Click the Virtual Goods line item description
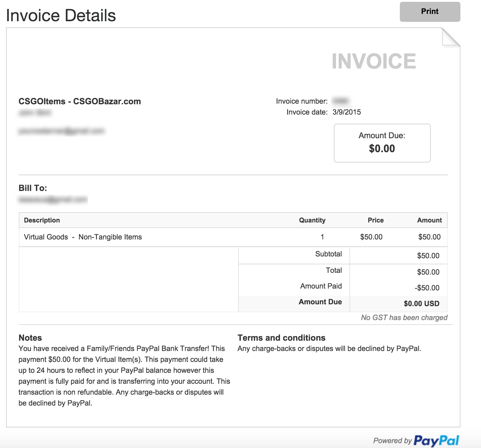Image resolution: width=481 pixels, height=448 pixels. (x=83, y=237)
